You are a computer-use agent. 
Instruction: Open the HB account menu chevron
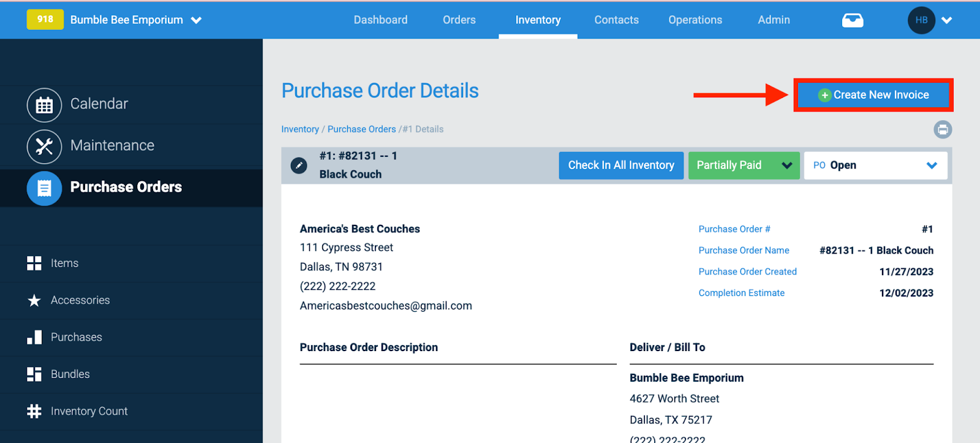946,20
